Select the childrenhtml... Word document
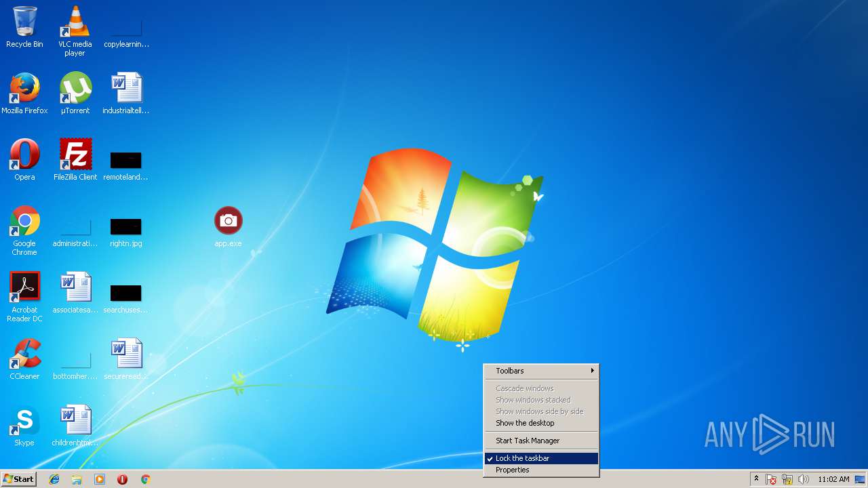868x488 pixels. (75, 426)
